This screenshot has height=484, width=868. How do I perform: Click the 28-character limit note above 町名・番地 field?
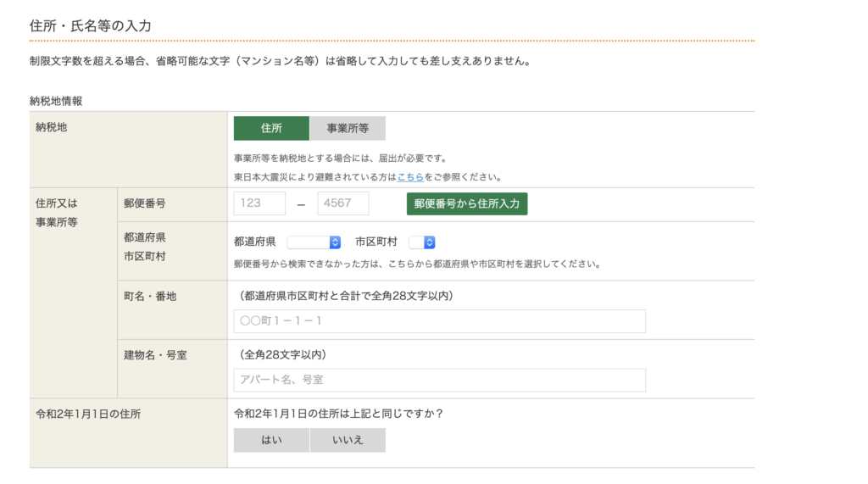(x=347, y=296)
